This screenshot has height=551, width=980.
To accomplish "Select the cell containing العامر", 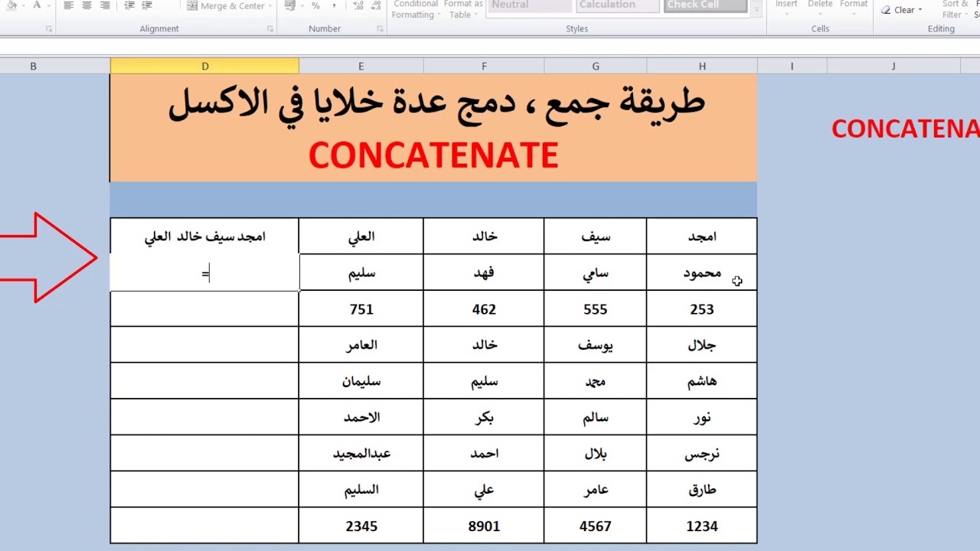I will click(x=361, y=344).
